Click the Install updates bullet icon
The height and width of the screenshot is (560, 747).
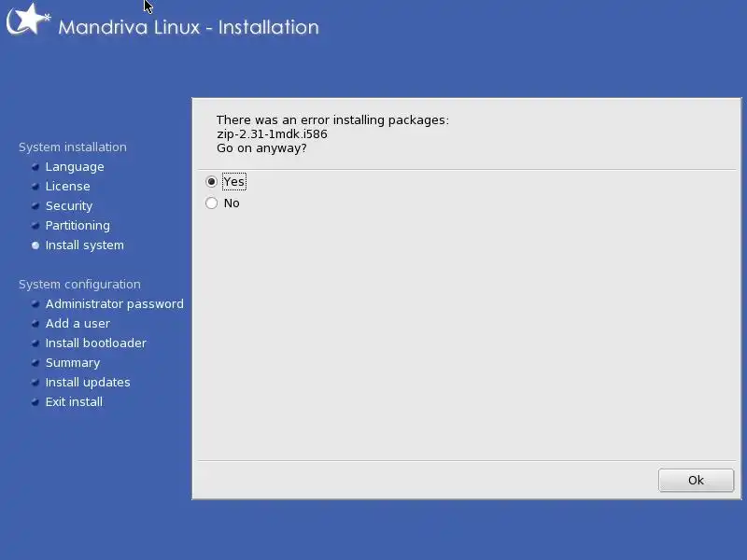pyautogui.click(x=35, y=382)
